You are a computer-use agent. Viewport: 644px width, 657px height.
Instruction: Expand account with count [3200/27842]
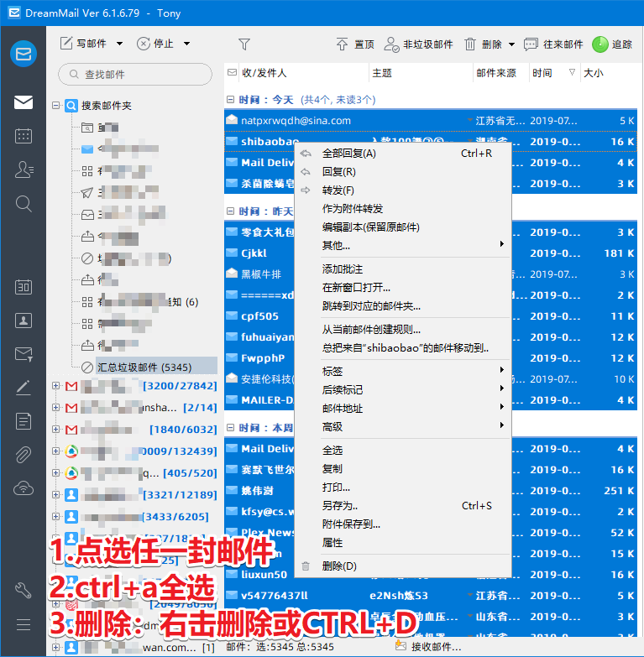[55, 385]
